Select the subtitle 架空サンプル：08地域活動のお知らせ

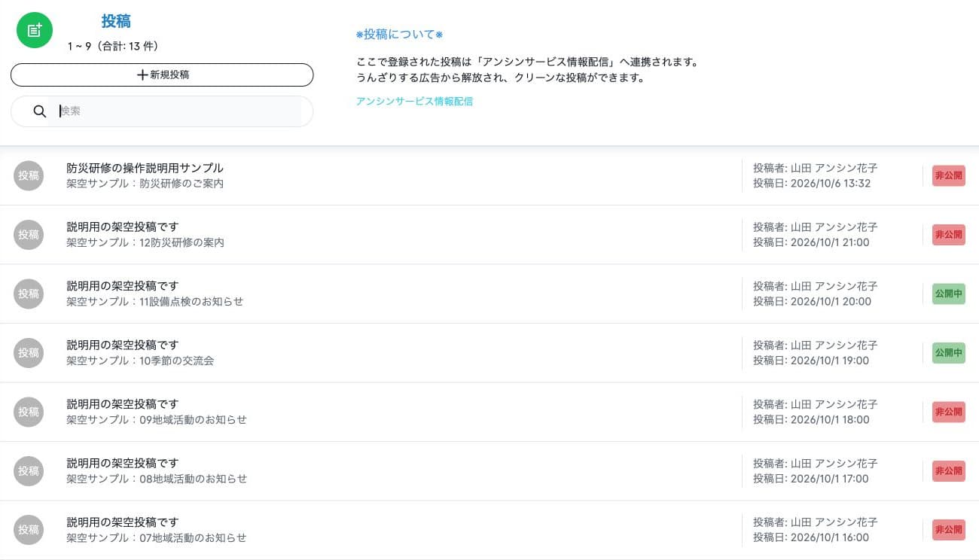156,479
